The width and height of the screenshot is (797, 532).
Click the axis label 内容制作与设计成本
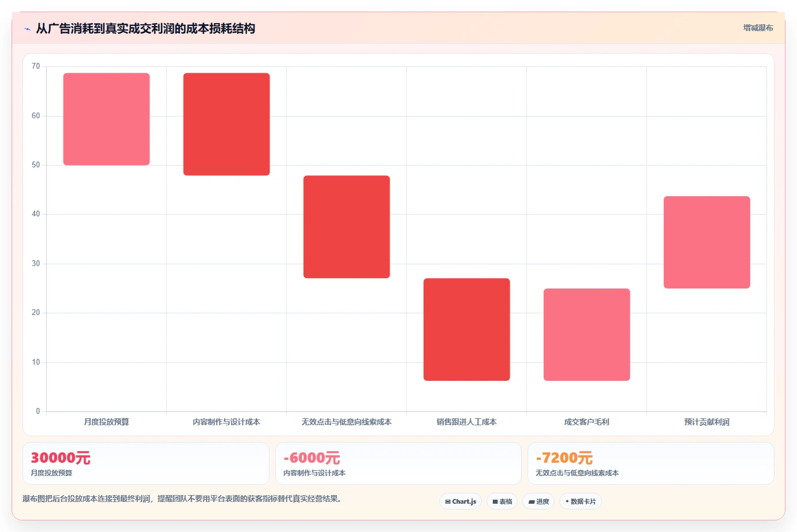click(227, 422)
